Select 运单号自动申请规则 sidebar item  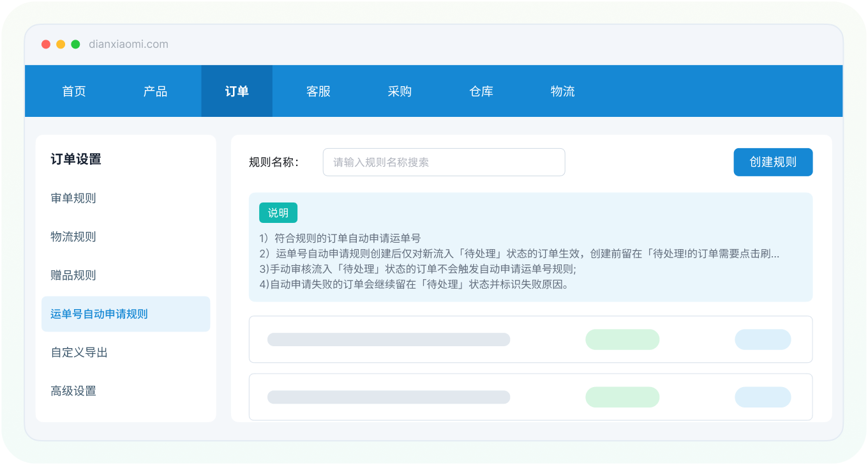coord(126,314)
